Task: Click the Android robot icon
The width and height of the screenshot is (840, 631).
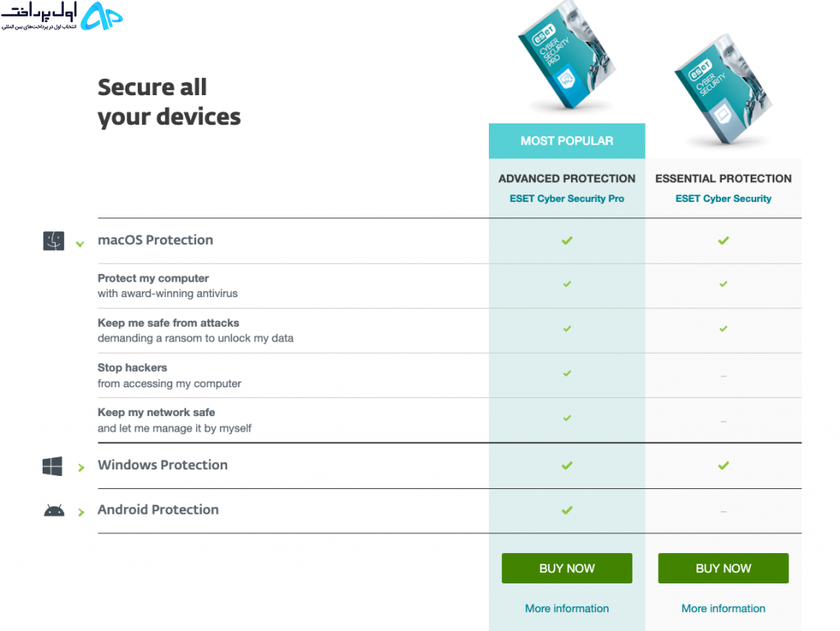Action: coord(53,510)
